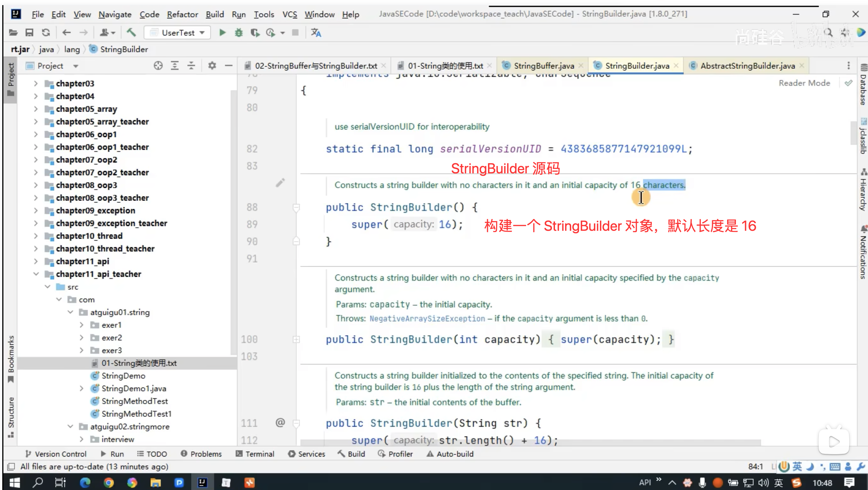Open the UserTest run configuration dropdown
868x490 pixels.
[178, 33]
